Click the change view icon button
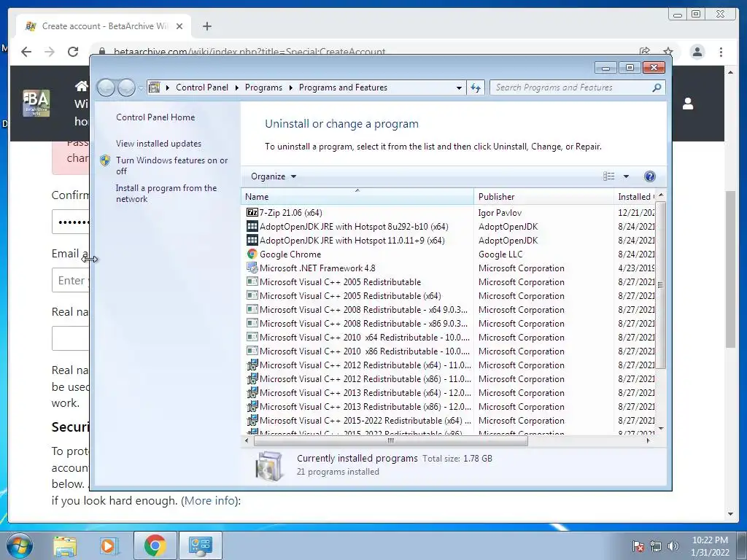This screenshot has height=560, width=747. 609,176
